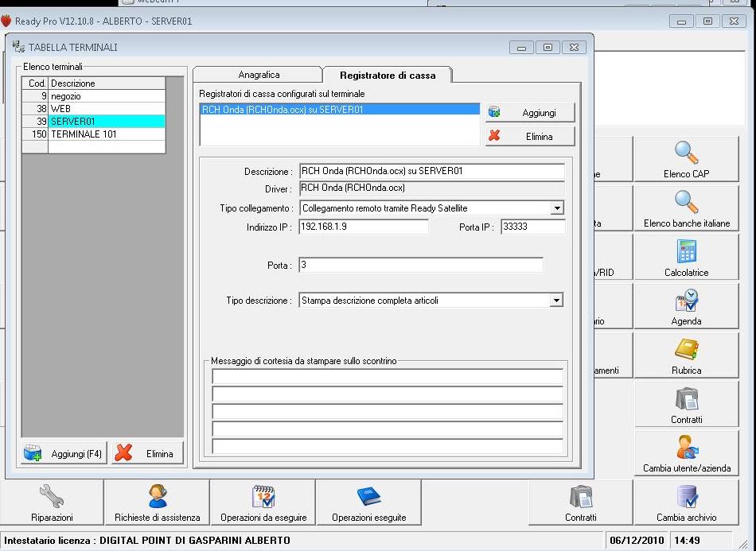Click fifth courtesy message line field
Image resolution: width=756 pixels, height=551 pixels.
(388, 446)
